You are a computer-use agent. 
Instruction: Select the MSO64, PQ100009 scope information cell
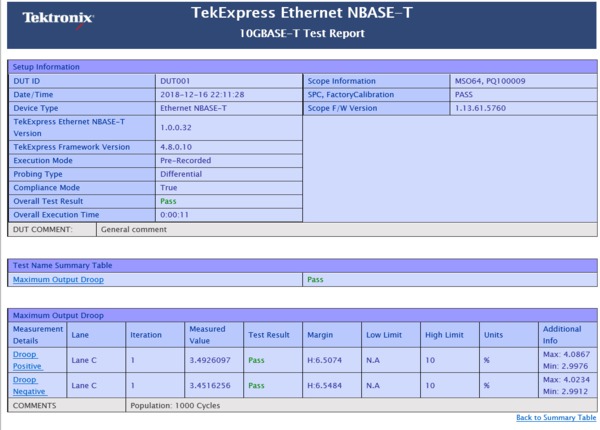(x=489, y=81)
